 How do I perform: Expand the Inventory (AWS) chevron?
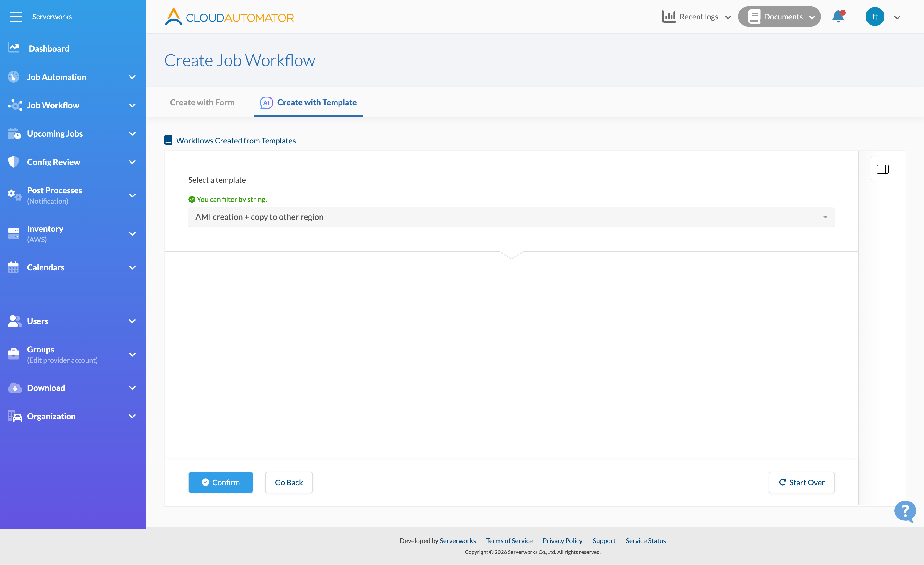[132, 233]
